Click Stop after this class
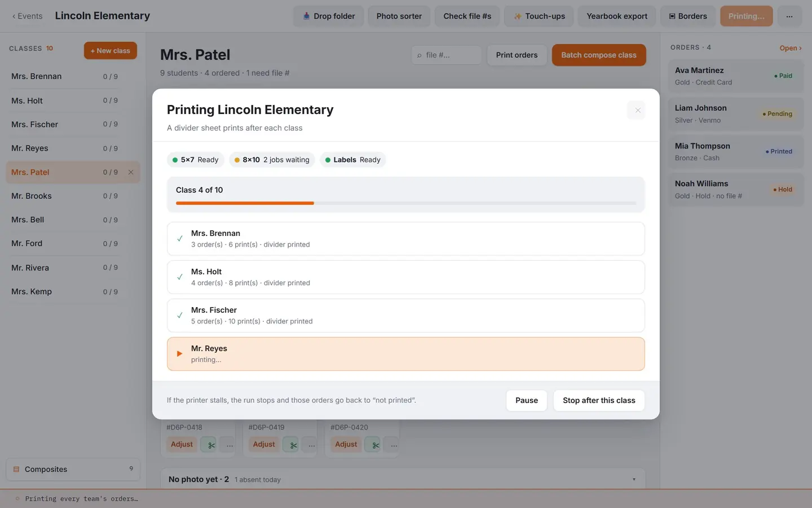The width and height of the screenshot is (812, 508). pos(599,400)
